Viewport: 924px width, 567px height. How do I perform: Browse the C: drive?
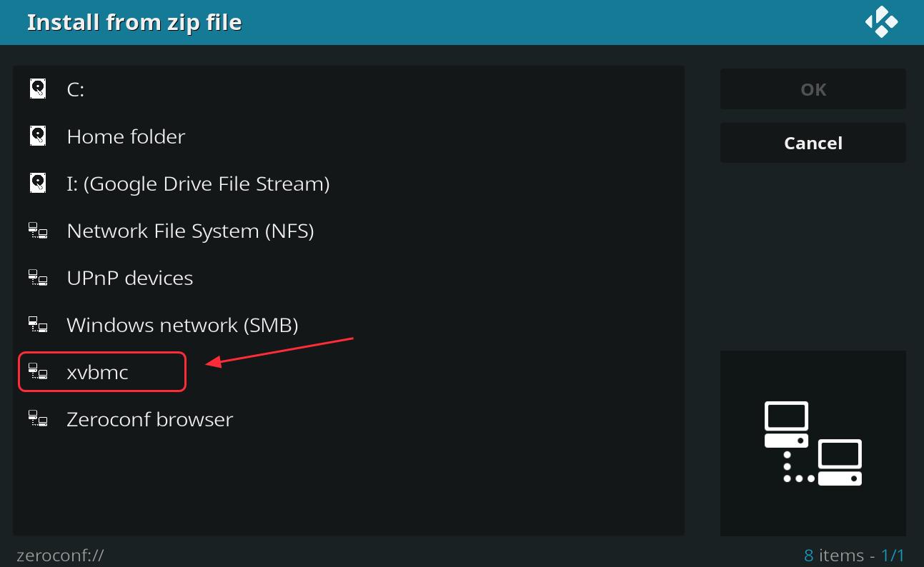pyautogui.click(x=349, y=89)
